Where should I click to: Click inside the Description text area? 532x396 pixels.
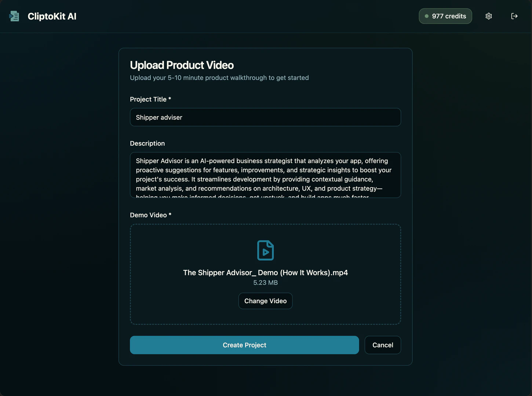coord(265,175)
